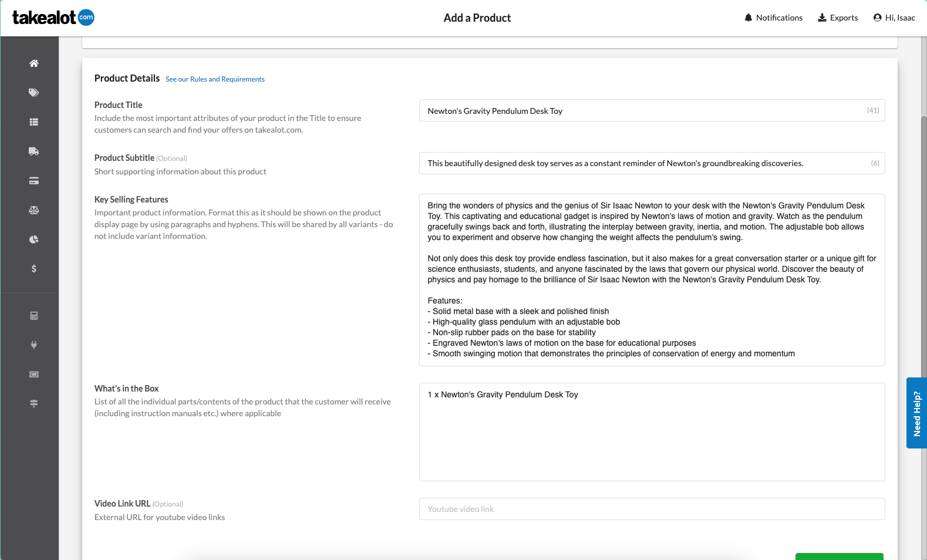Open the ticket voucher sidebar icon
The height and width of the screenshot is (560, 927).
(34, 375)
